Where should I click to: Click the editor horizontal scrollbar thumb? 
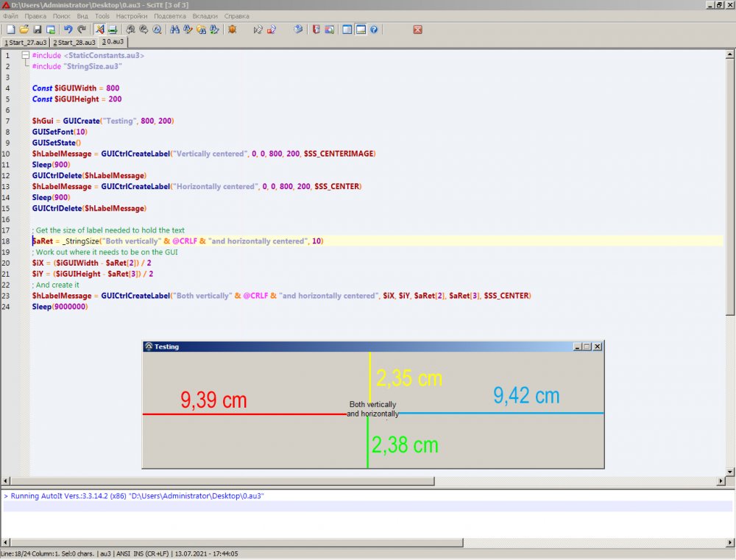coord(222,481)
